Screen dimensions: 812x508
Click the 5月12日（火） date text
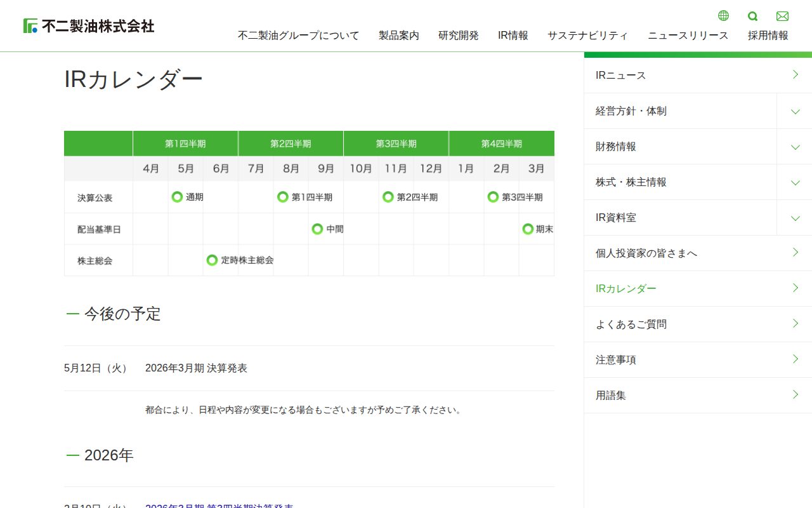[x=98, y=368]
